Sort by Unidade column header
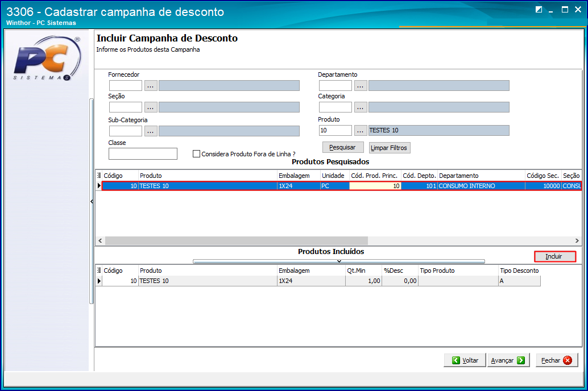588x391 pixels. click(334, 176)
